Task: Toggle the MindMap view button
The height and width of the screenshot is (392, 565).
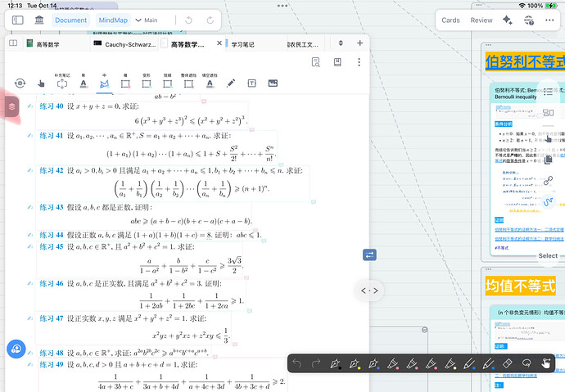Action: (113, 20)
